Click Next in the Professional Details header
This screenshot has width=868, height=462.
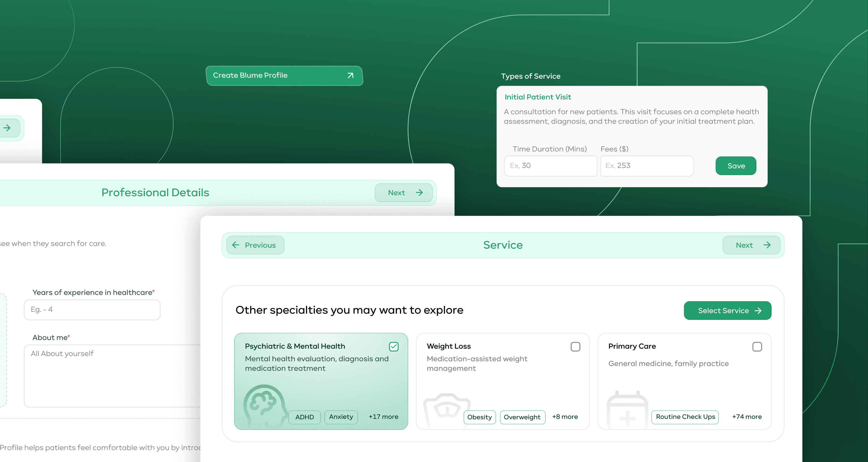pyautogui.click(x=403, y=193)
